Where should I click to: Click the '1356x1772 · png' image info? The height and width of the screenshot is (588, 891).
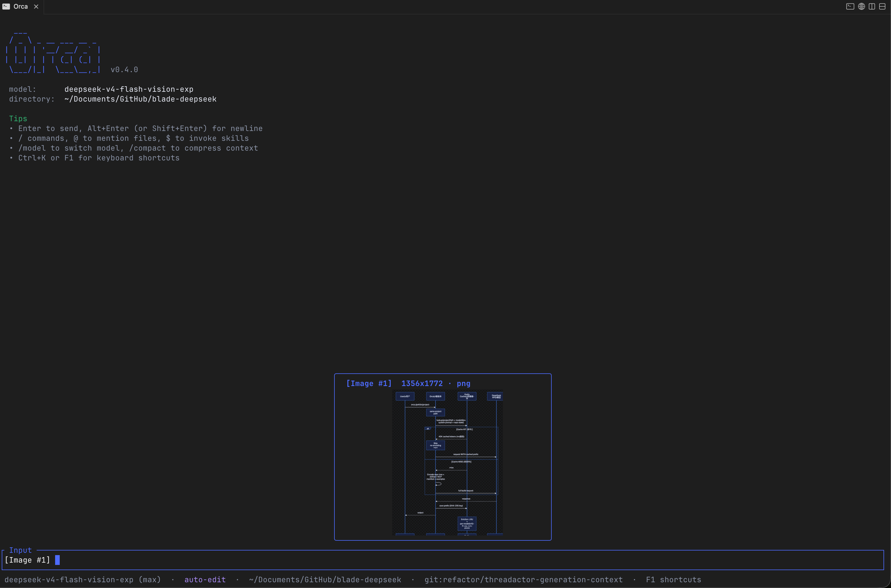[x=436, y=383]
